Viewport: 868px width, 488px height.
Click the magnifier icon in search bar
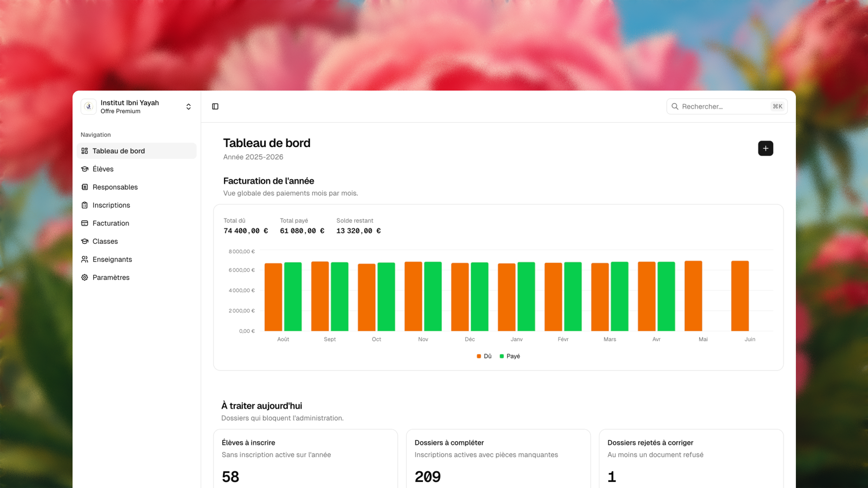675,107
